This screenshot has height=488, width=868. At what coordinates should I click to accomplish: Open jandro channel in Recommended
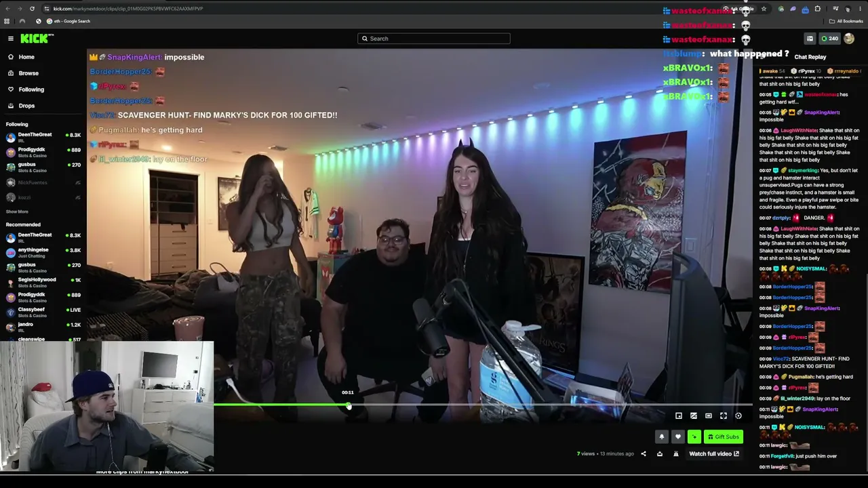click(42, 327)
